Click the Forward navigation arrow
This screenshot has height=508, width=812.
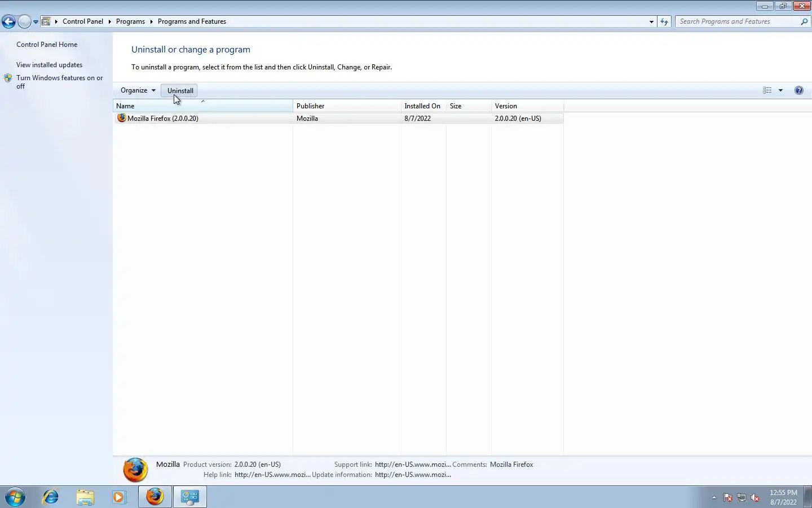[x=24, y=21]
